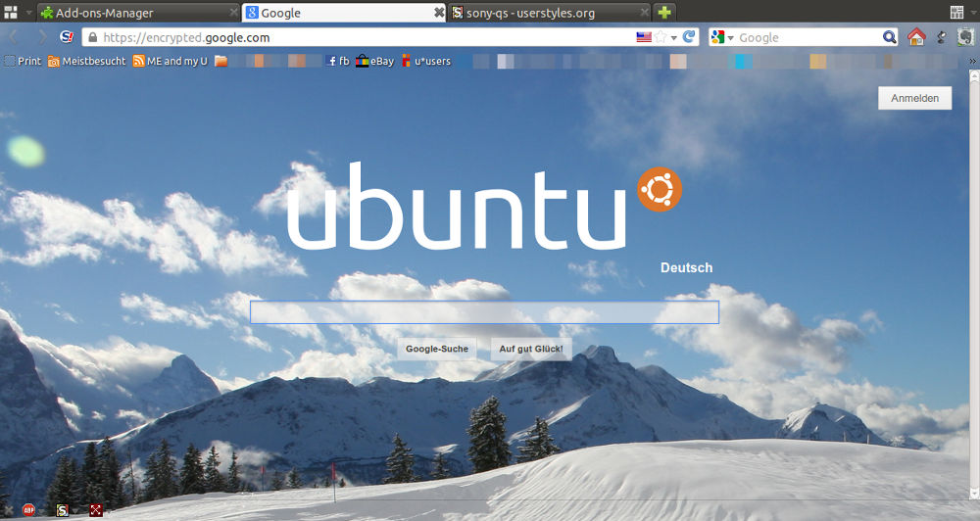Show more bookmarks with the chevron

[972, 62]
